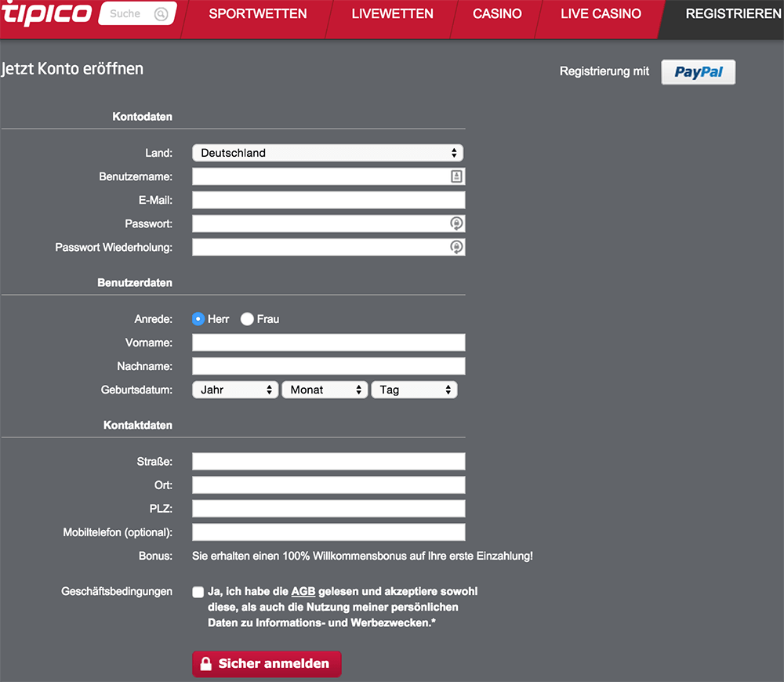Click the contact card icon in Benutzername field

tap(456, 176)
